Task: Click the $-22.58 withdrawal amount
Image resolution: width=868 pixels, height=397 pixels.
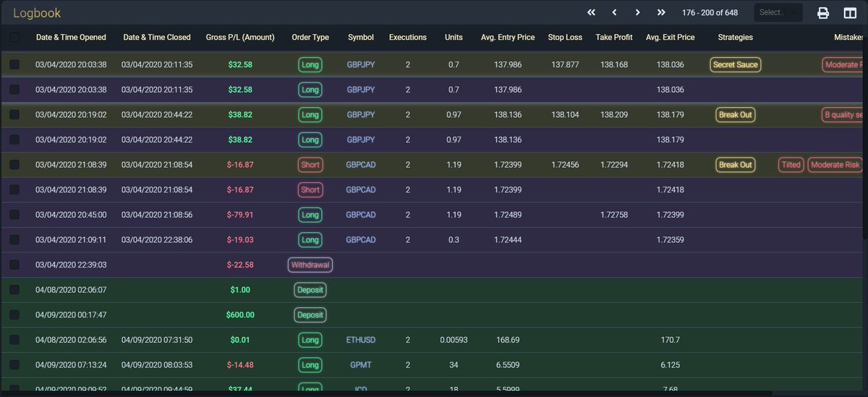Action: (240, 265)
